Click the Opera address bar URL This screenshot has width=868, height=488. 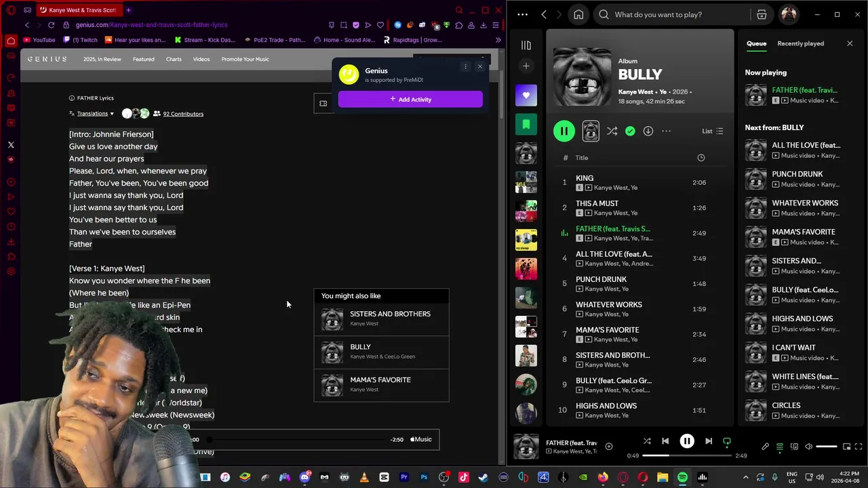(151, 25)
